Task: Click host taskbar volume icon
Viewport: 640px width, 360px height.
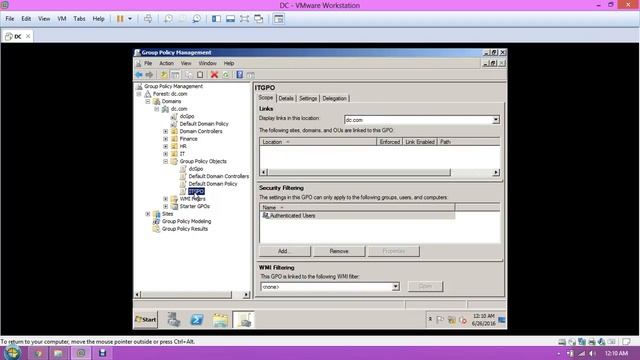Action: [592, 353]
